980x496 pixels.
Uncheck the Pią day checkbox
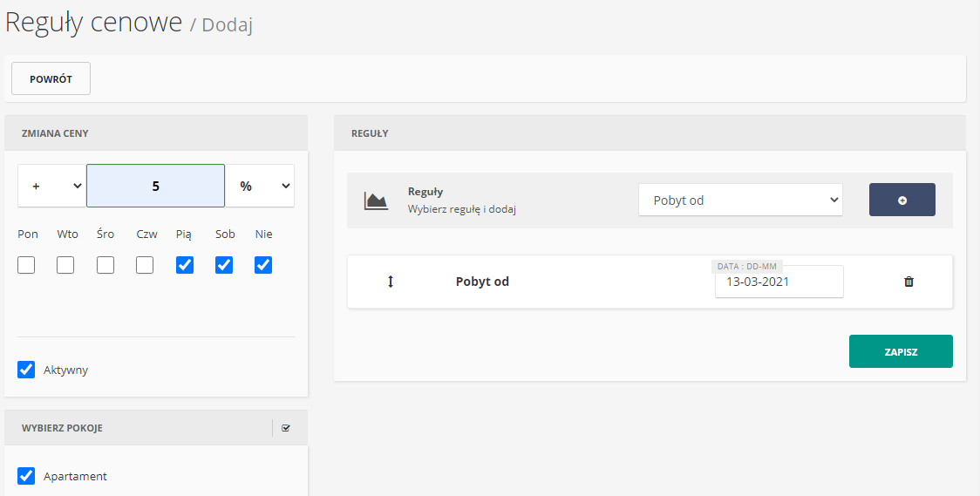click(185, 265)
